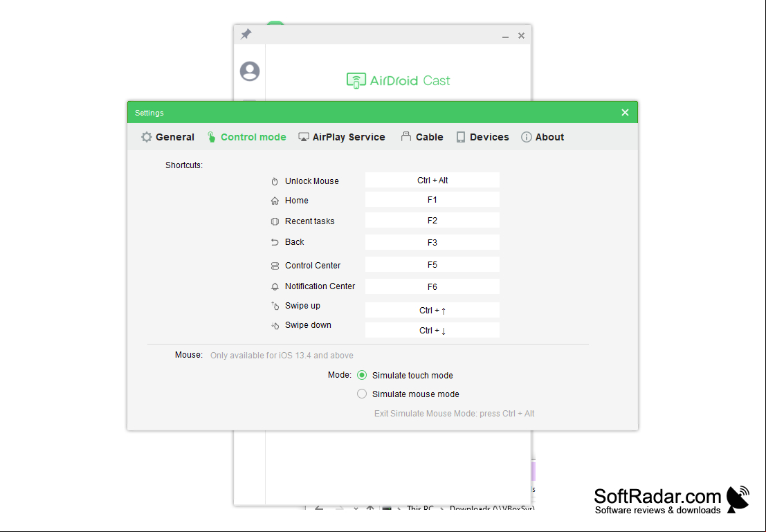This screenshot has width=766, height=532.
Task: Switch to AirPlay Service tab
Action: tap(341, 137)
